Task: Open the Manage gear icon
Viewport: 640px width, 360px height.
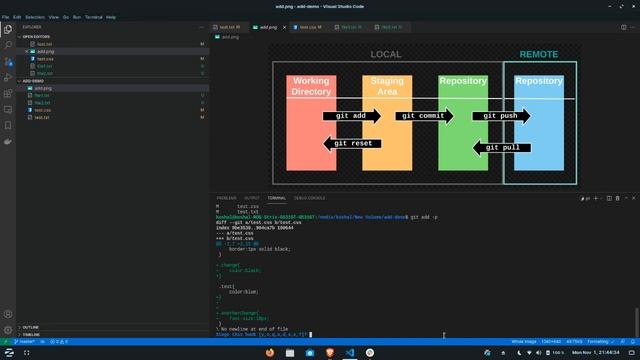Action: coord(8,330)
